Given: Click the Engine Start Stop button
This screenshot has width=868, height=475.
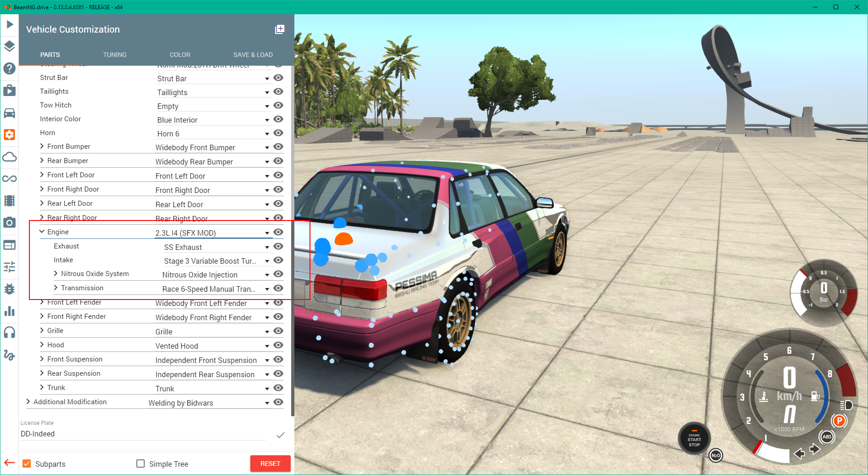Looking at the screenshot, I should click(694, 439).
